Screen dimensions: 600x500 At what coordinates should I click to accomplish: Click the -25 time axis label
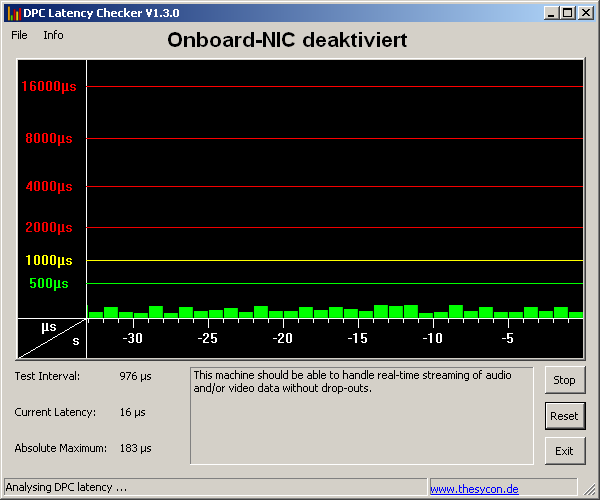point(207,338)
